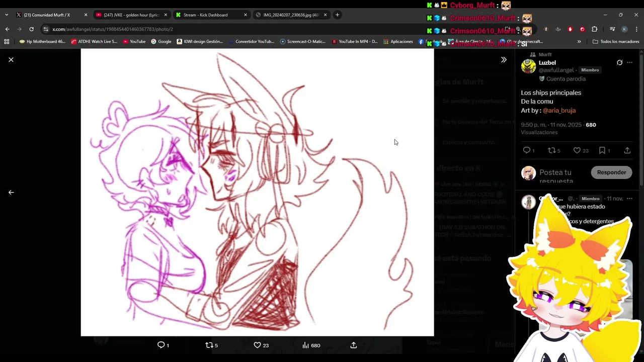Screen dimensions: 644x362
Task: Click the address bar URL
Action: [x=113, y=29]
